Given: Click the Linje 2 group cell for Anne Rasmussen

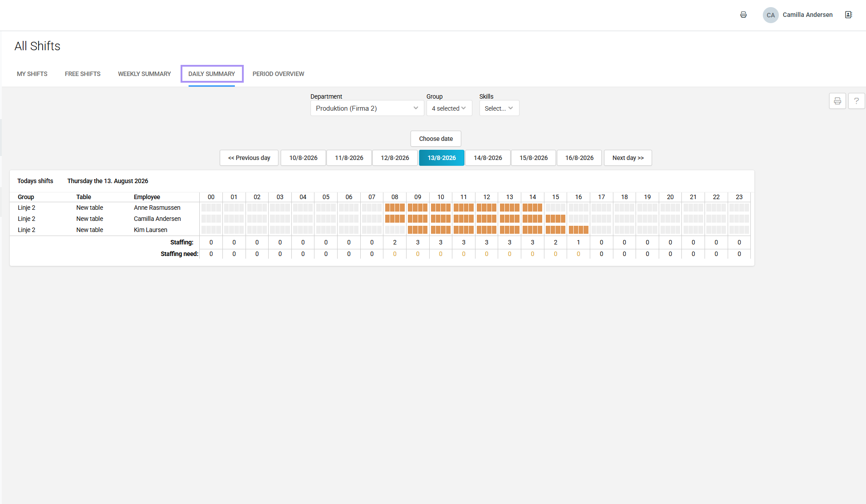Looking at the screenshot, I should (x=27, y=208).
